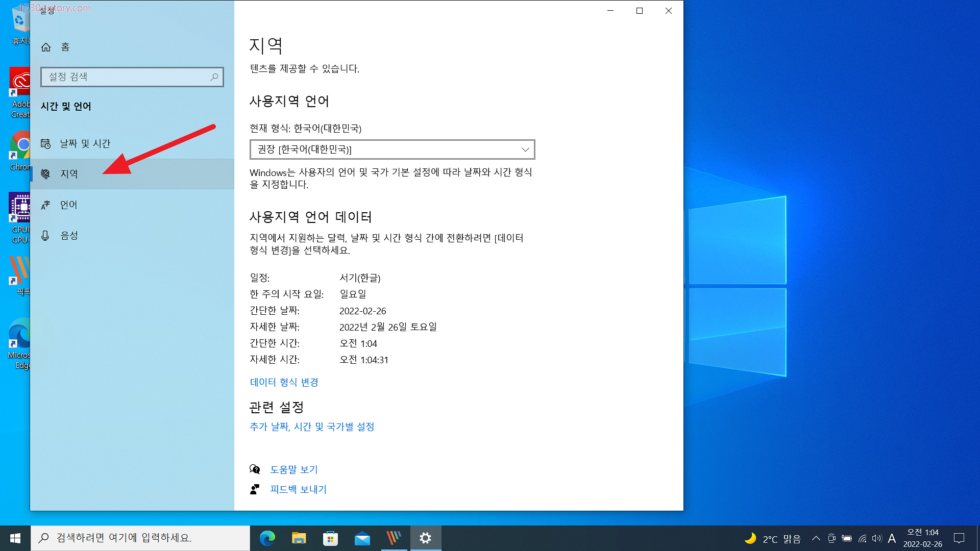Click the search magnifier in settings search box
The height and width of the screenshot is (551, 980).
[214, 77]
